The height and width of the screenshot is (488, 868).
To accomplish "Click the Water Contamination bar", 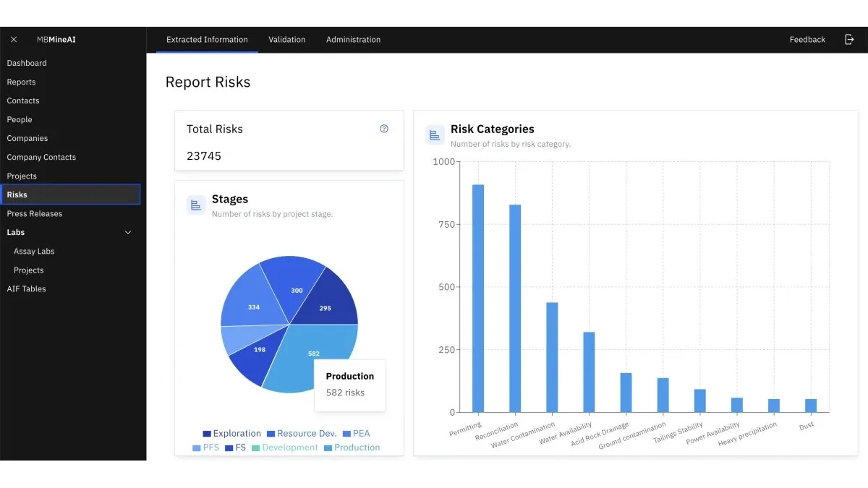I will [x=552, y=357].
